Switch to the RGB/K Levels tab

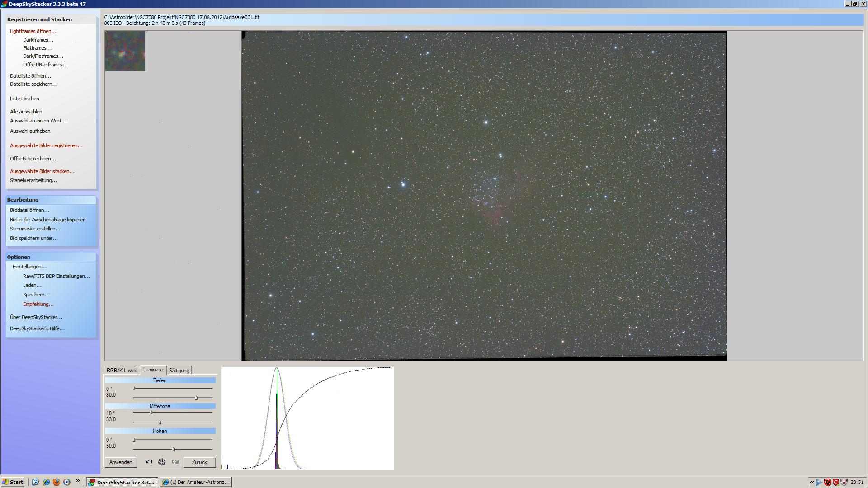pyautogui.click(x=122, y=371)
